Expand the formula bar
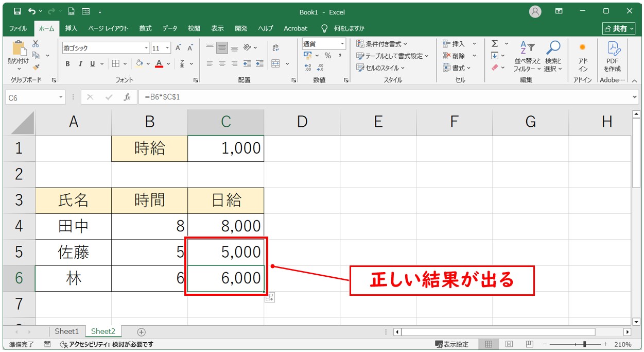Image resolution: width=644 pixels, height=352 pixels. click(634, 97)
